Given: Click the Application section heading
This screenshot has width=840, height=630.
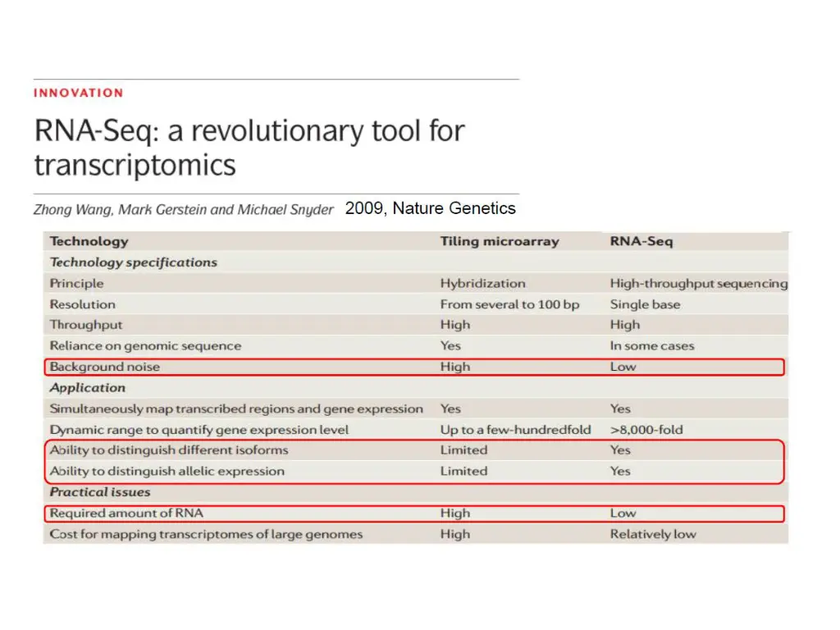Looking at the screenshot, I should (x=88, y=388).
